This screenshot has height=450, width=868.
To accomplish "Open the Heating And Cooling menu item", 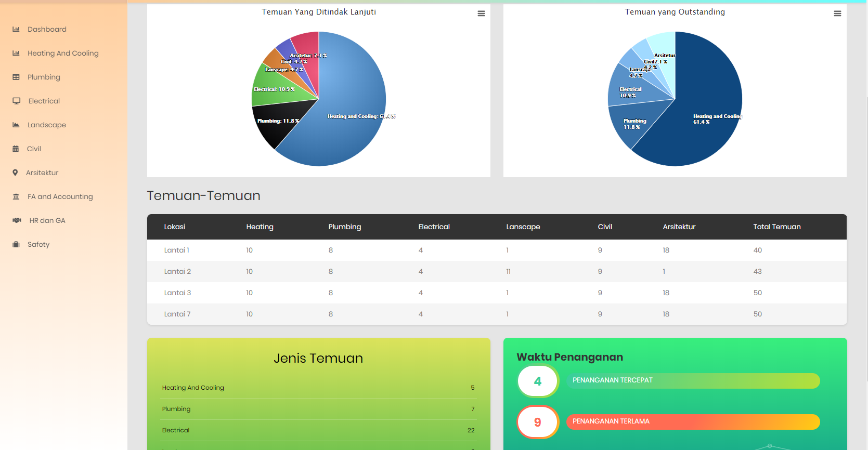I will click(63, 54).
